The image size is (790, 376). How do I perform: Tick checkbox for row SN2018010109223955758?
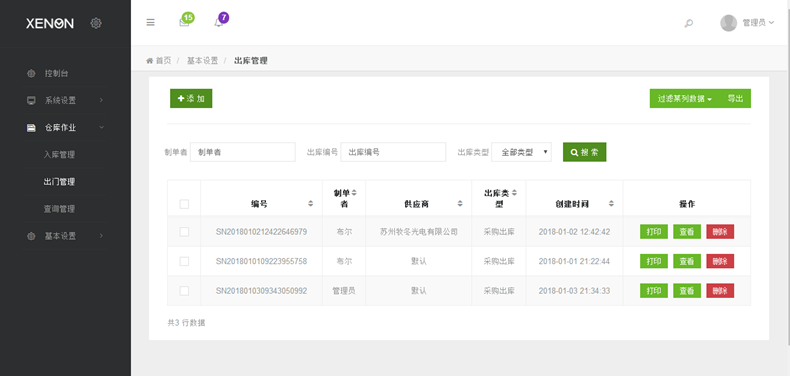point(184,261)
